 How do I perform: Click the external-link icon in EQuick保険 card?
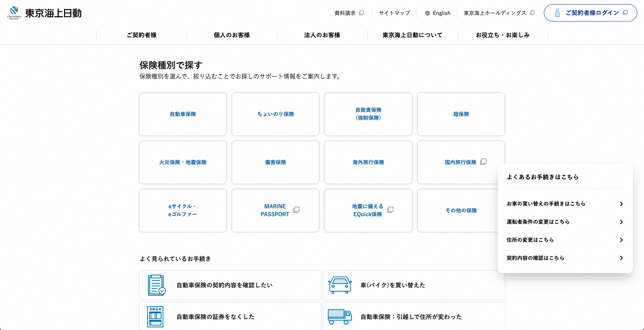390,210
